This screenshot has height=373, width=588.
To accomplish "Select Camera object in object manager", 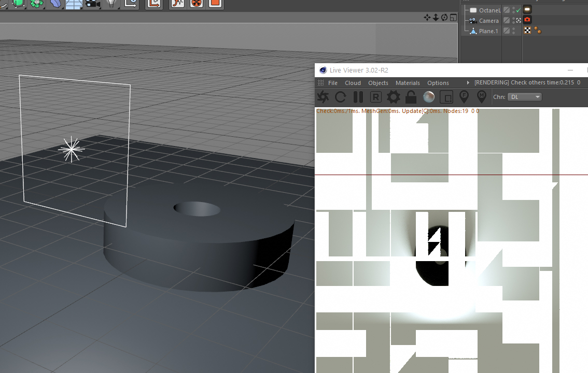I will pyautogui.click(x=488, y=21).
